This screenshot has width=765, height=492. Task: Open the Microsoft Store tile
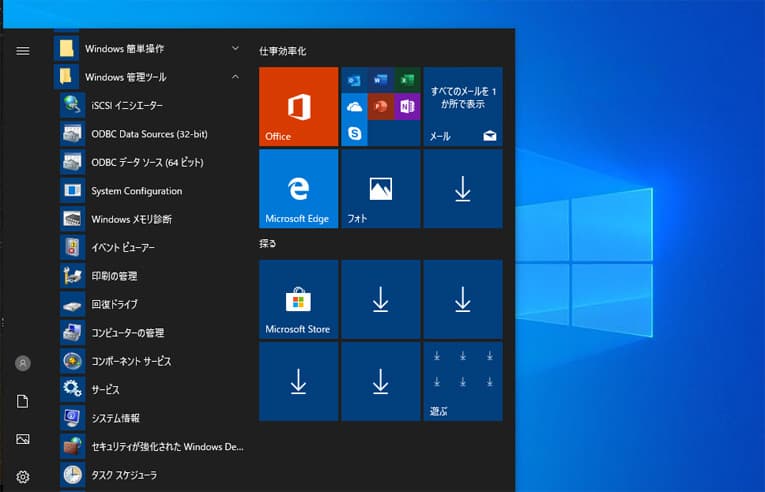298,299
